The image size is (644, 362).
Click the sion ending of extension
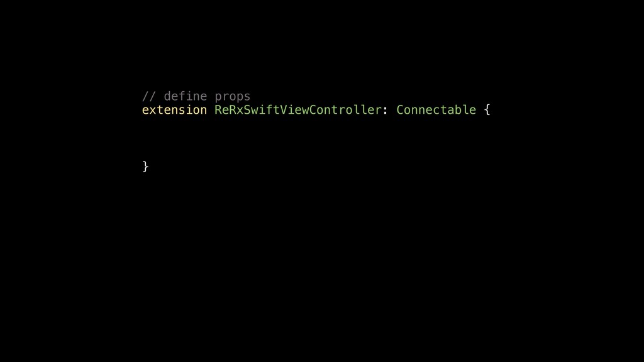coord(192,109)
